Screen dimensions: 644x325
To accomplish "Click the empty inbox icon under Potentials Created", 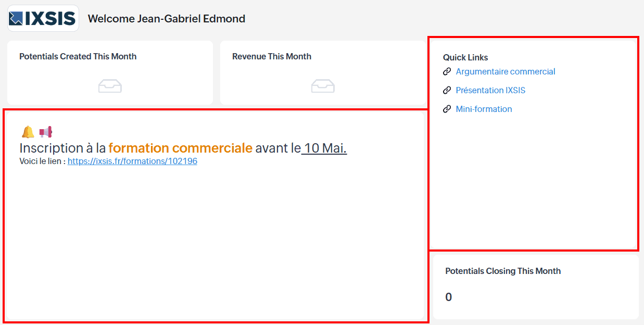I will (110, 86).
